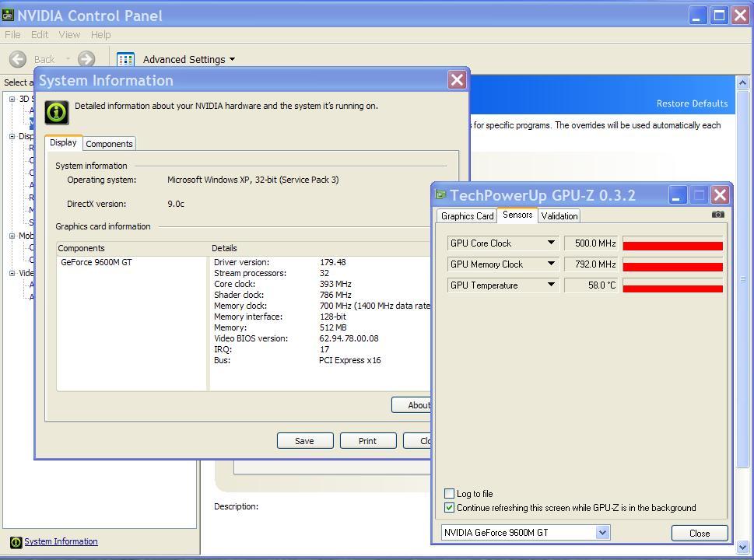Click the PCI Express x16 bus value

[350, 361]
